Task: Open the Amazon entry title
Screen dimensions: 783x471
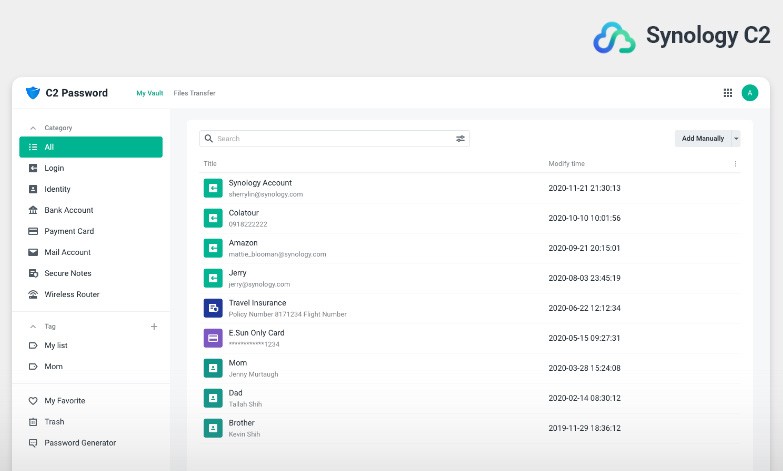Action: 243,243
